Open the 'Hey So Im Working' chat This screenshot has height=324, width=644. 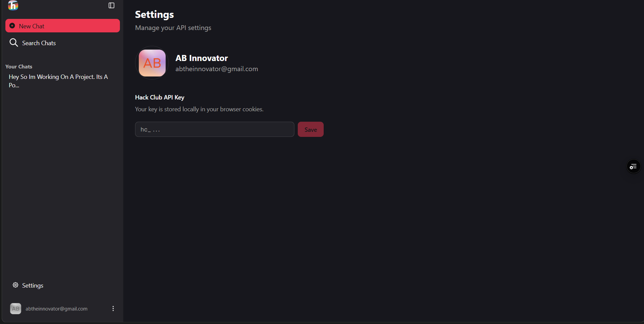(x=58, y=81)
